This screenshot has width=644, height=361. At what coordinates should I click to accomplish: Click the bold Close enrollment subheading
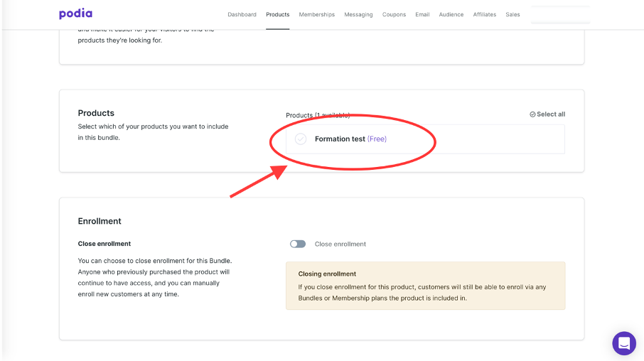click(104, 244)
